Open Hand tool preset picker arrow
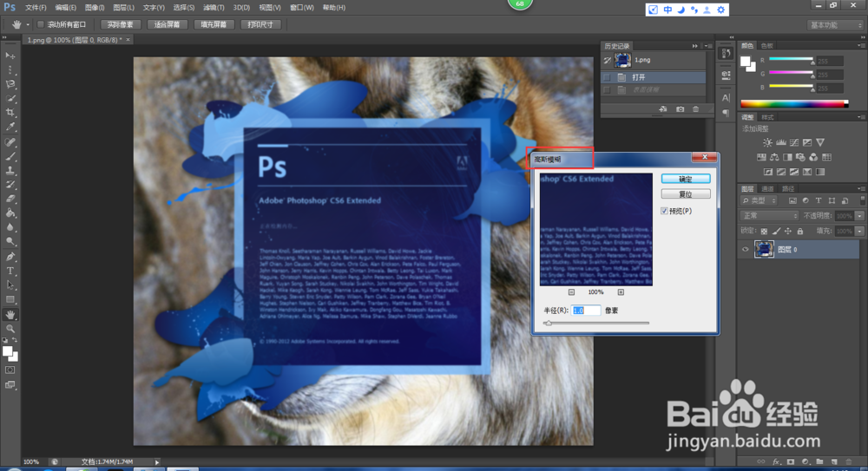 tap(28, 25)
